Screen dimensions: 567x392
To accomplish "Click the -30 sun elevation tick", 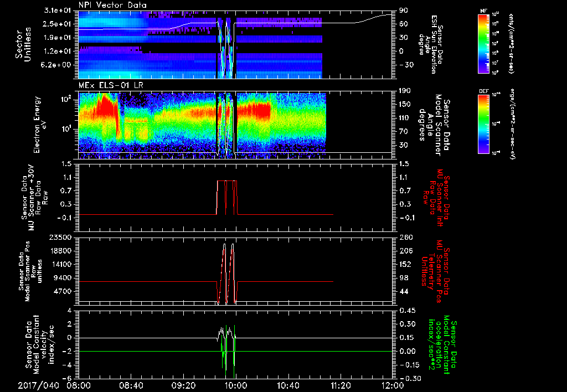I will (x=406, y=65).
